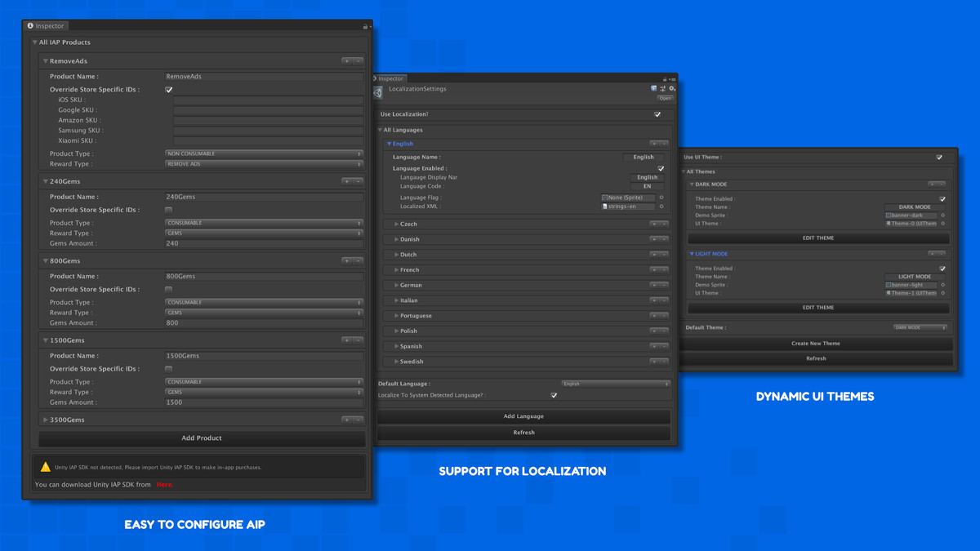Toggle Theme Enabled checkbox under LIGHT MODE
The image size is (980, 551).
tap(942, 269)
